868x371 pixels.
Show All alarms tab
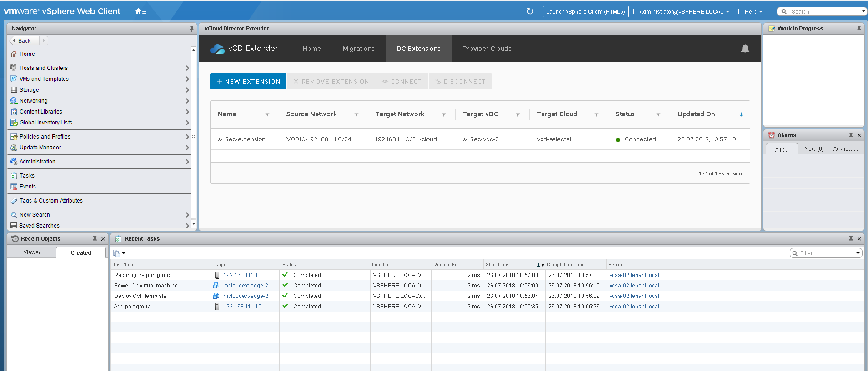(782, 149)
